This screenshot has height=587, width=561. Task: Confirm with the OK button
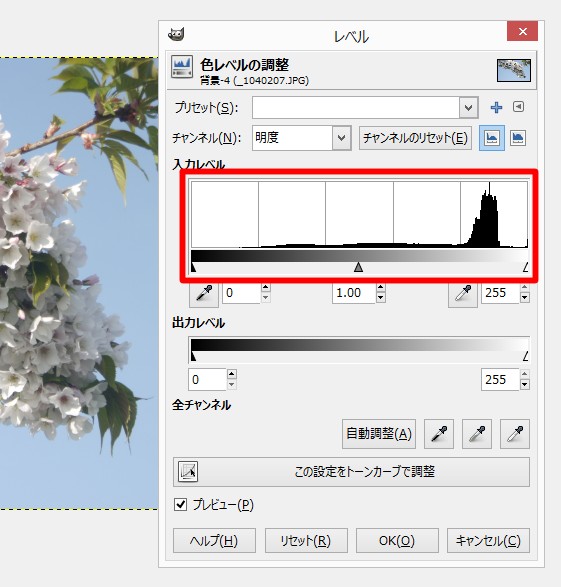(397, 541)
